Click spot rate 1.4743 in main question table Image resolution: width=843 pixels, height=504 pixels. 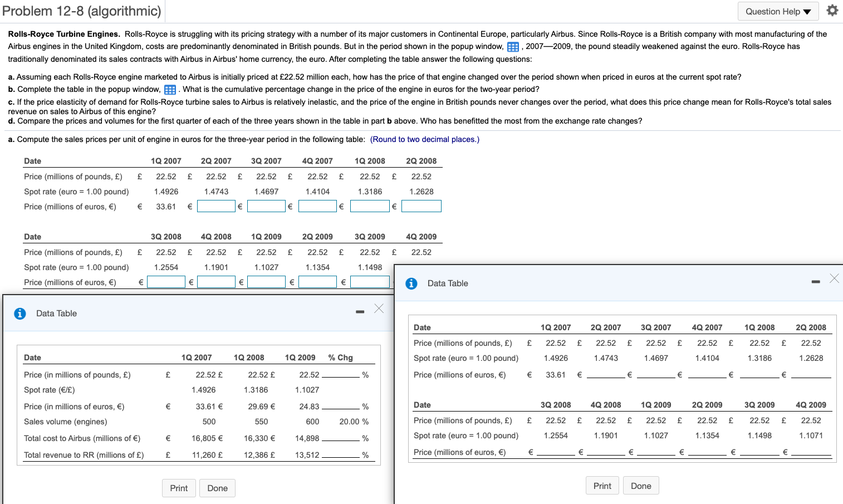point(217,192)
